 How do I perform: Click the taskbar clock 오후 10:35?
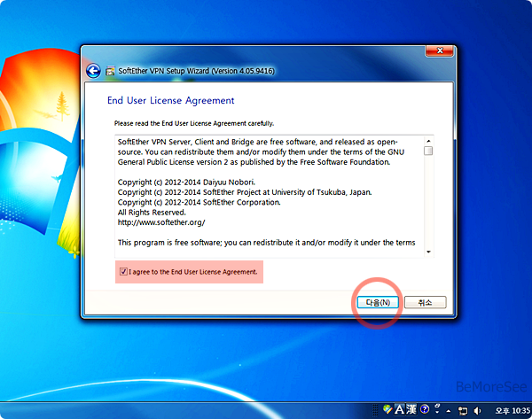pos(512,411)
